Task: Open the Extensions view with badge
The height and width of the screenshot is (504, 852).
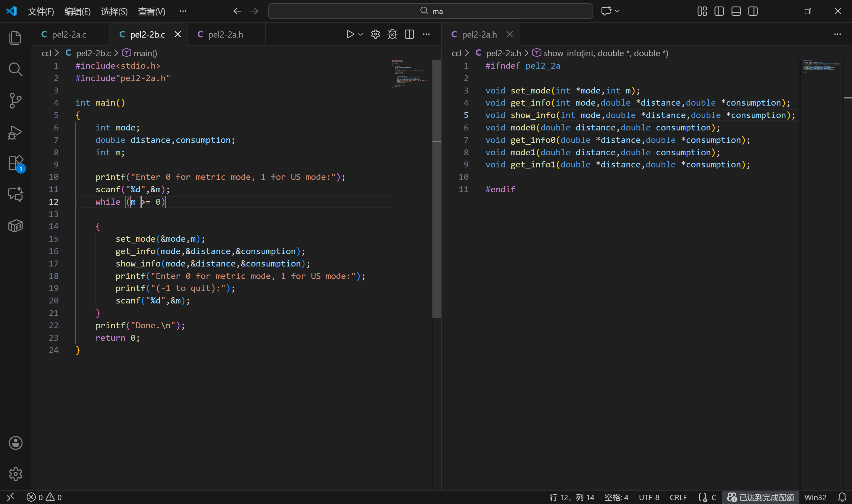Action: 15,163
